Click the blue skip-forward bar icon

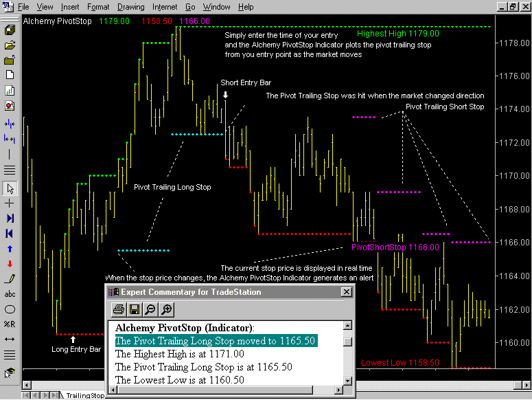click(10, 219)
